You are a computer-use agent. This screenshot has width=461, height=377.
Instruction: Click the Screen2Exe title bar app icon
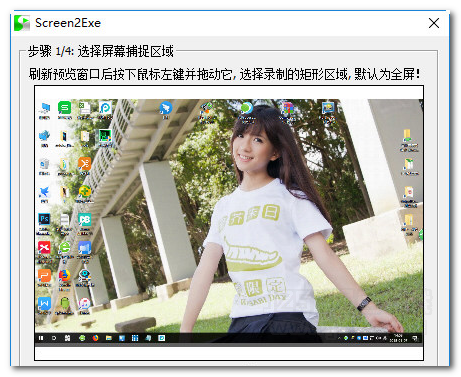coord(22,23)
